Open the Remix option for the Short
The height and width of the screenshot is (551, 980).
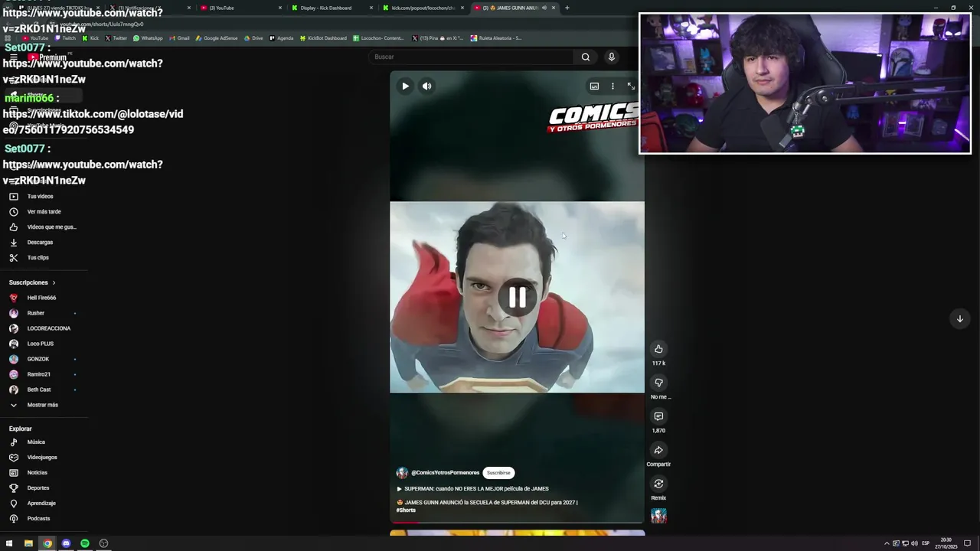[658, 484]
